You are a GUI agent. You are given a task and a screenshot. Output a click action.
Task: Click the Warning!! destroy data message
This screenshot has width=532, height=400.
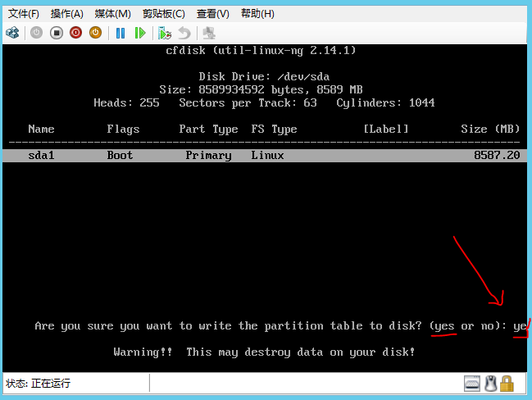coord(264,352)
